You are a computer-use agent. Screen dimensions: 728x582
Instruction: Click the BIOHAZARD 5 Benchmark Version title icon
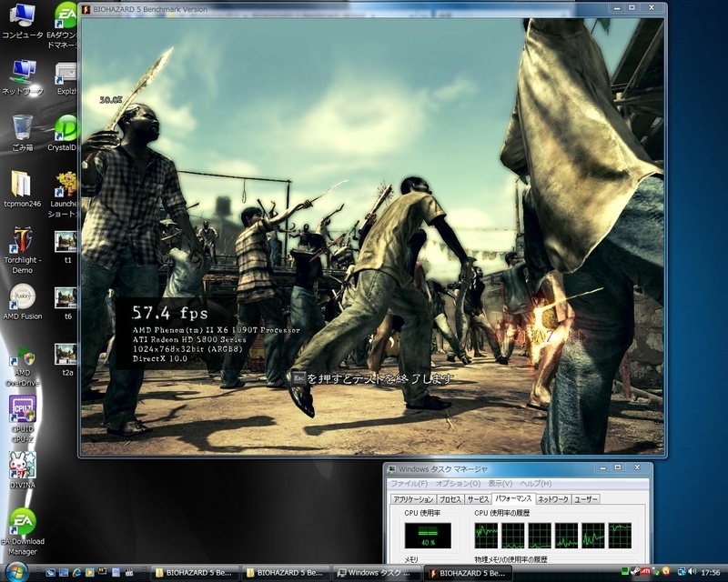[x=86, y=9]
